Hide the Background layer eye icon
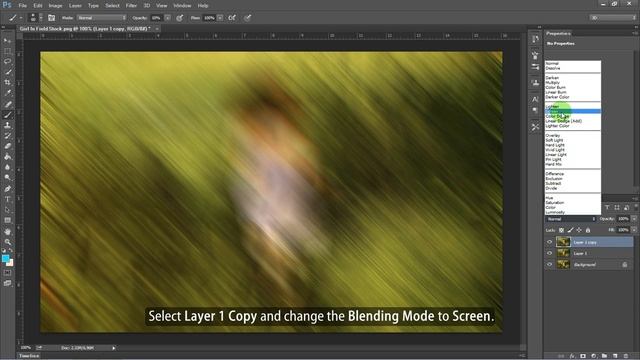640x360 pixels. click(x=549, y=264)
